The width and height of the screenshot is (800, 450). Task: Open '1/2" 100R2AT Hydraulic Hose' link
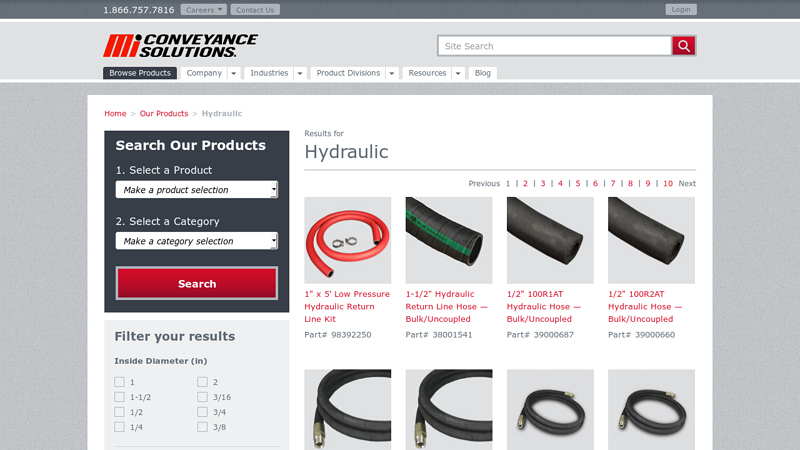tap(645, 306)
